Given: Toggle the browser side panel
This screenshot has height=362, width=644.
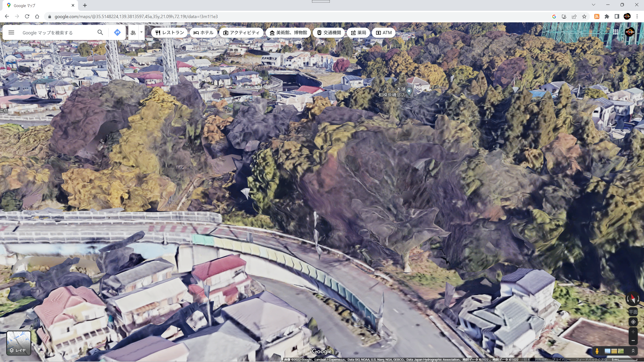Looking at the screenshot, I should [617, 17].
